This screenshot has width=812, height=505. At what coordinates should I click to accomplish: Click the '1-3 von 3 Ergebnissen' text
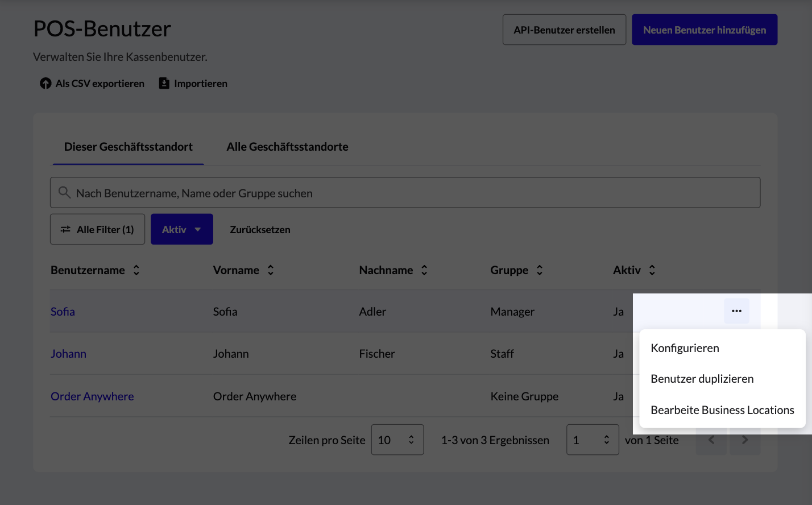495,440
